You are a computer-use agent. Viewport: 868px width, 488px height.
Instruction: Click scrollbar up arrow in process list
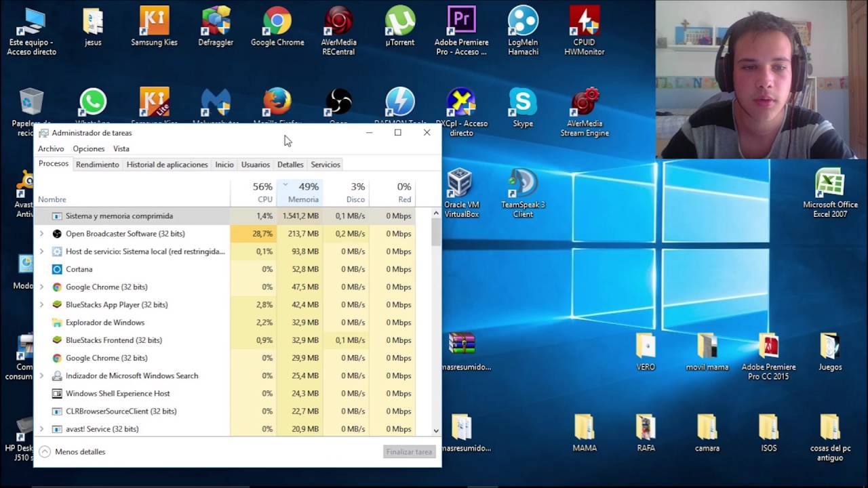point(435,213)
